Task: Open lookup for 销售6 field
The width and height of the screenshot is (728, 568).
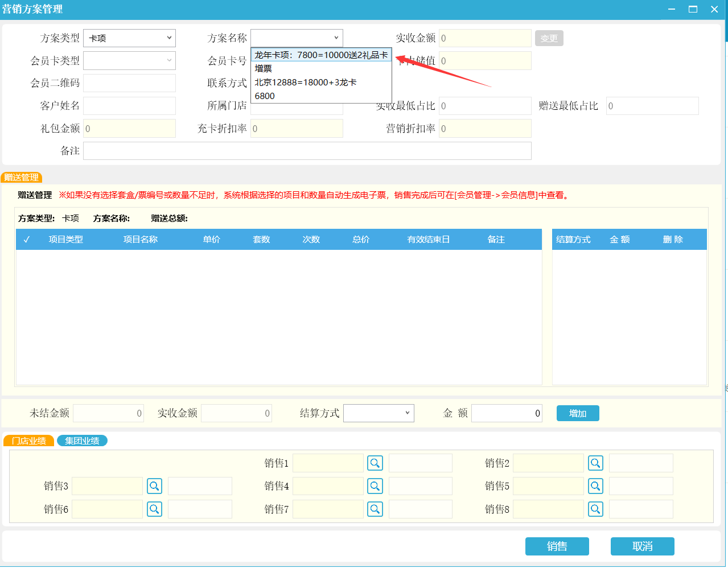Action: click(x=154, y=509)
